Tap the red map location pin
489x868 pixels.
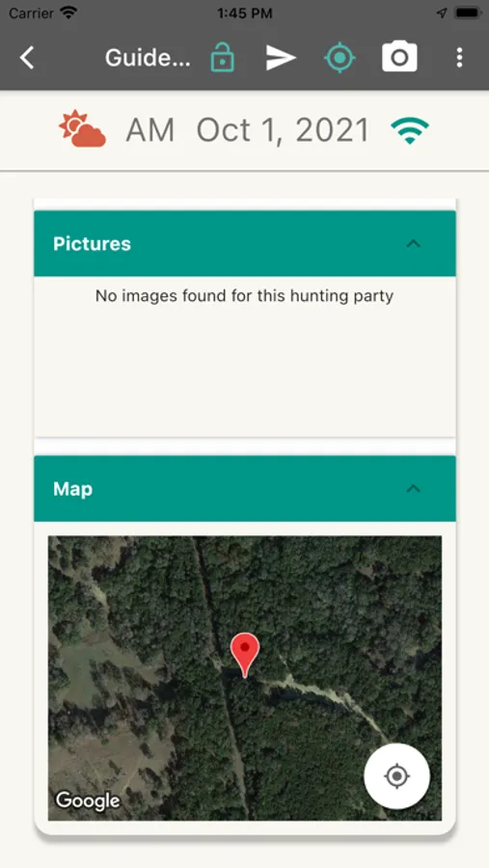[245, 656]
